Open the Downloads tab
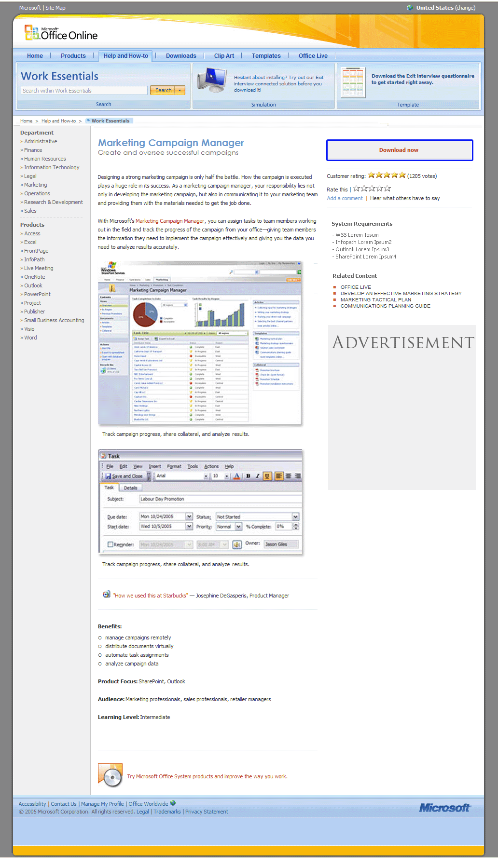This screenshot has height=868, width=498. click(181, 56)
